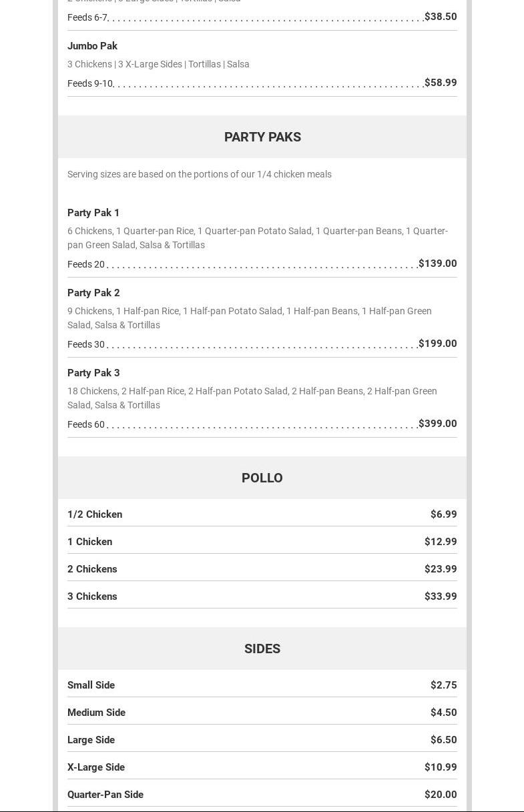524x812 pixels.
Task: Select the Party Pak 3 title
Action: point(93,373)
